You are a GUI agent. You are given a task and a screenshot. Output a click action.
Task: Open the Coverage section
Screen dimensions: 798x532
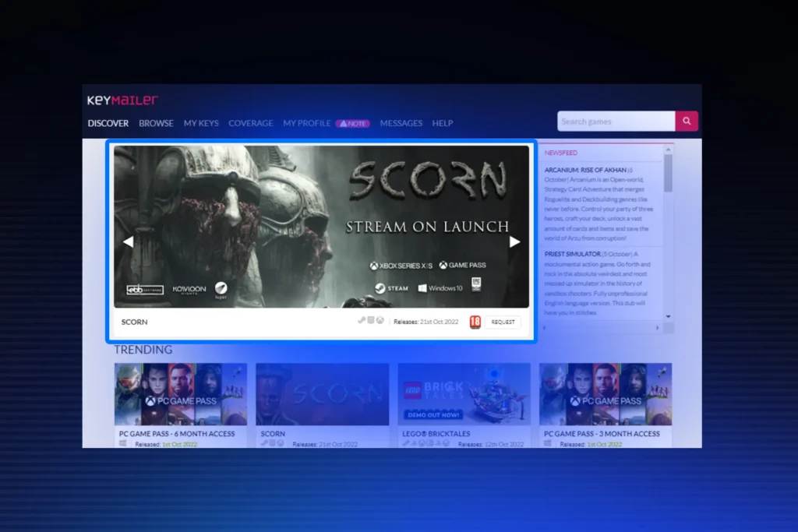pyautogui.click(x=250, y=123)
